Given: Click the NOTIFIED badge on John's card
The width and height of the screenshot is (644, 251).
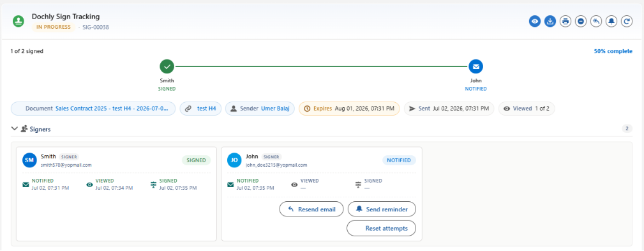Looking at the screenshot, I should pyautogui.click(x=399, y=160).
